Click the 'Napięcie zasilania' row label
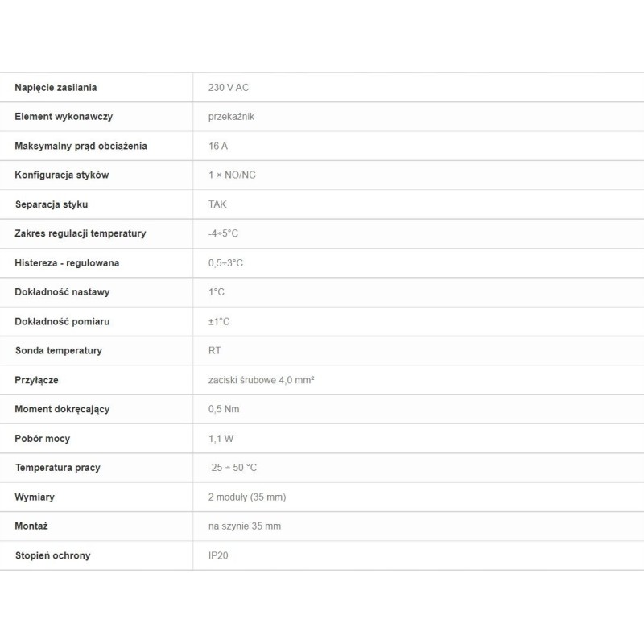644x644 pixels. point(56,87)
